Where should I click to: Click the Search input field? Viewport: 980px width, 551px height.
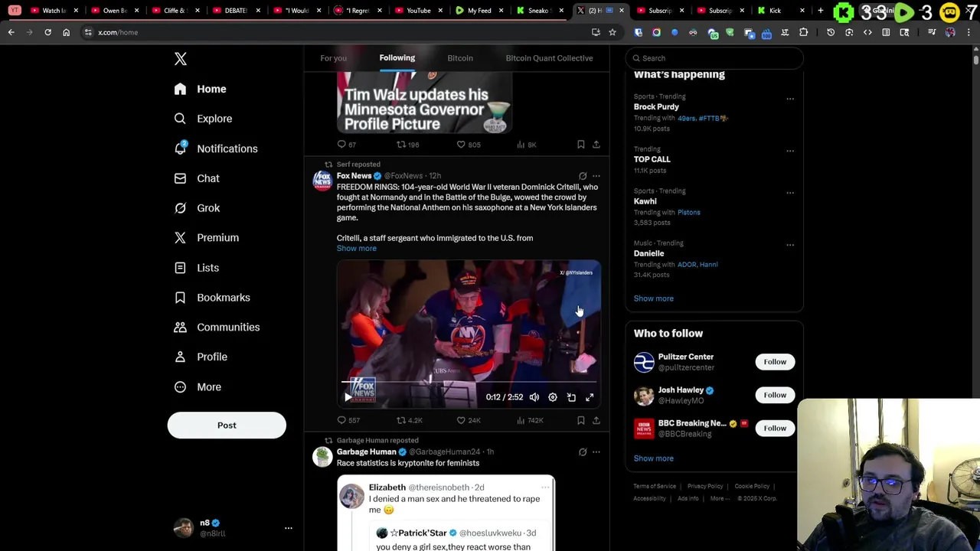pos(714,58)
